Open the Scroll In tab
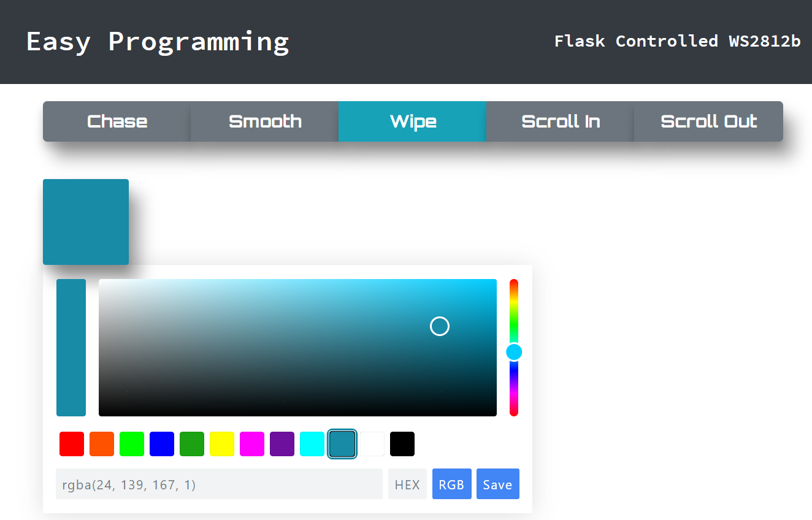The height and width of the screenshot is (520, 812). [560, 121]
